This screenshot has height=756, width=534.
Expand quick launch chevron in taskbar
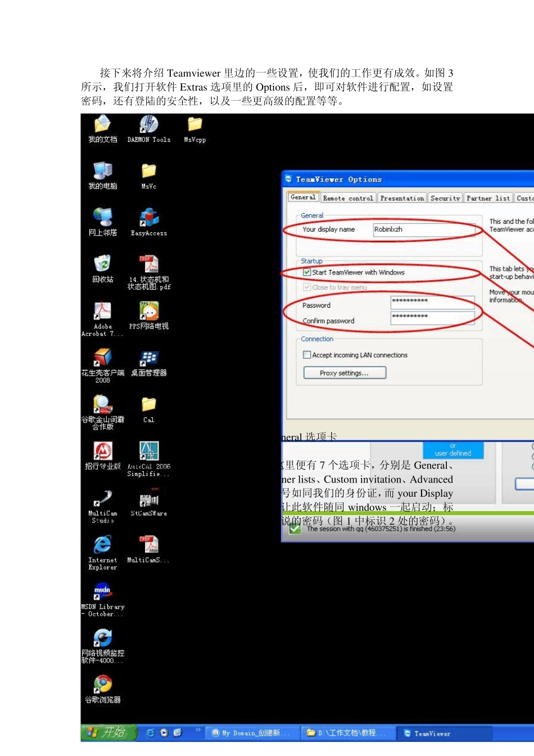point(198,730)
